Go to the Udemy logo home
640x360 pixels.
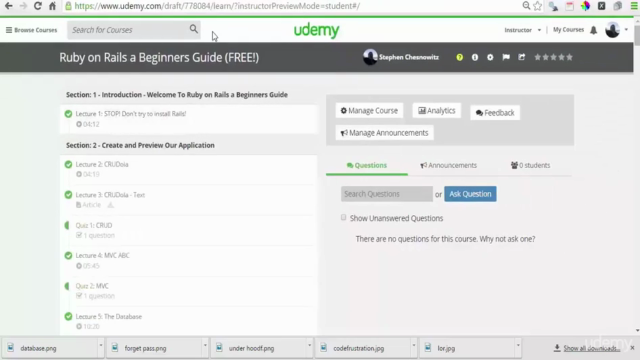pos(316,30)
